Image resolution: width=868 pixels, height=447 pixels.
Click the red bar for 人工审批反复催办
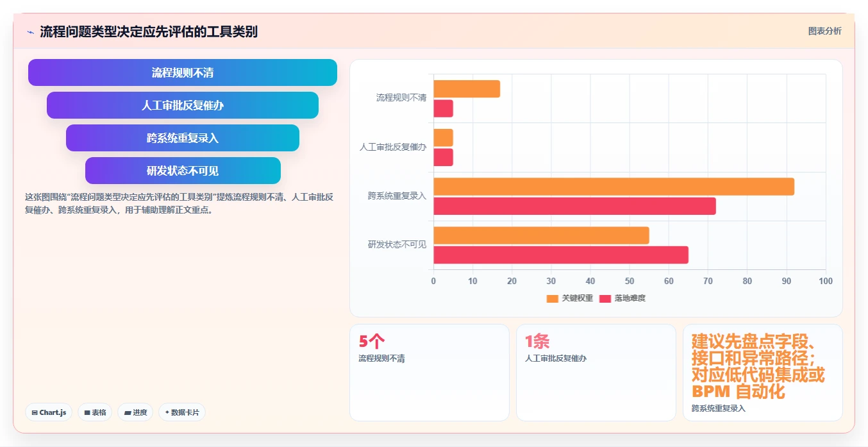point(444,157)
